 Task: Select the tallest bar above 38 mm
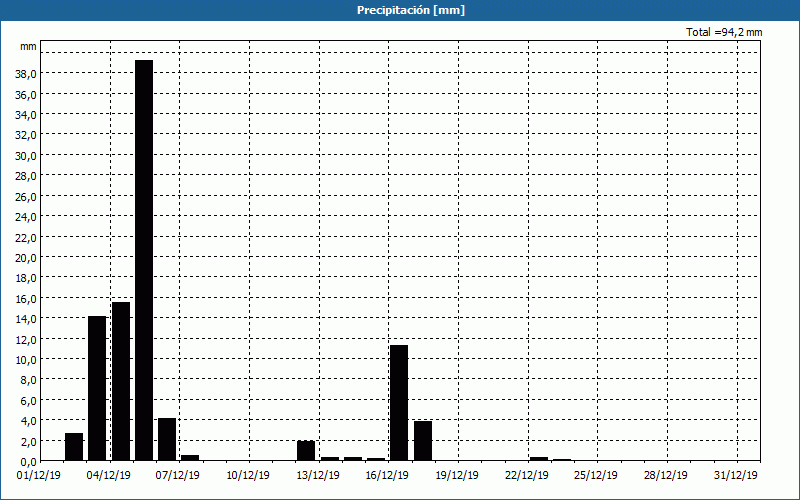point(144,260)
